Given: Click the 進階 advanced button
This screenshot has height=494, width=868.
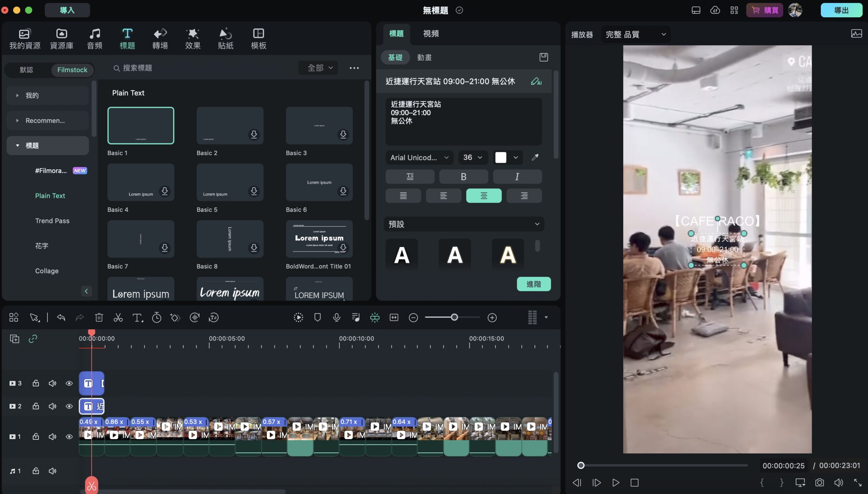Looking at the screenshot, I should tap(534, 284).
